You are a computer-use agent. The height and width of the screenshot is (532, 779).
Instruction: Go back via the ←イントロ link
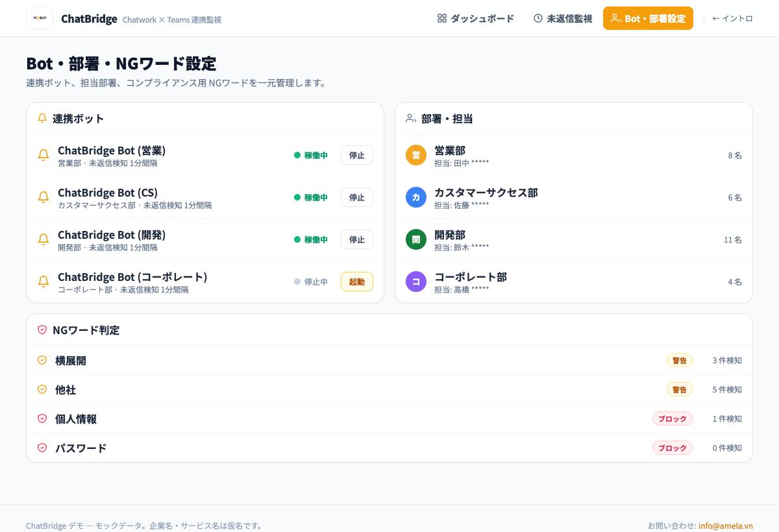[732, 18]
